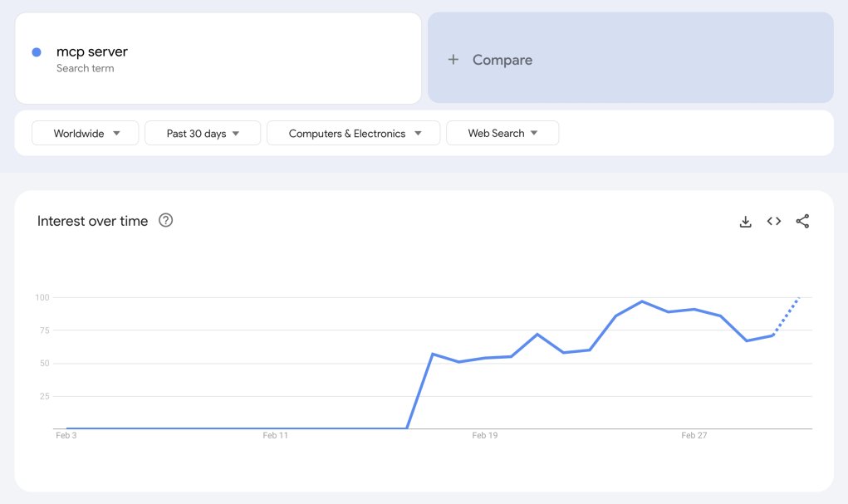This screenshot has width=848, height=504.
Task: Click the Search term subtitle text
Action: click(85, 69)
